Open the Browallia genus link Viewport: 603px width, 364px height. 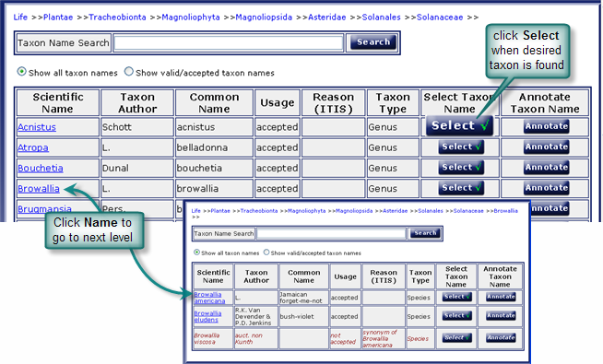pos(39,189)
